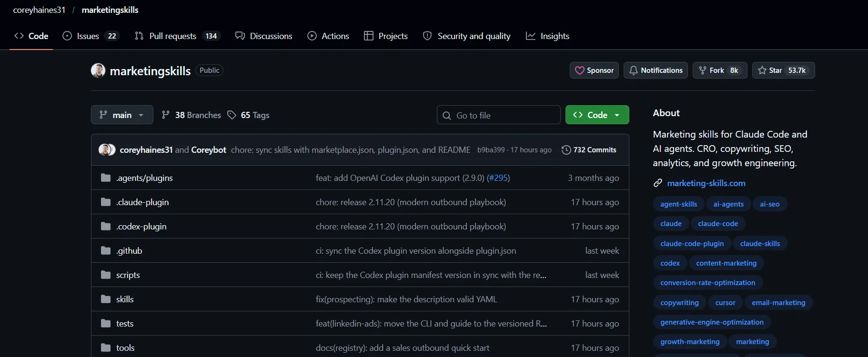Image resolution: width=868 pixels, height=357 pixels.
Task: Open Security and quality tab
Action: click(x=467, y=36)
